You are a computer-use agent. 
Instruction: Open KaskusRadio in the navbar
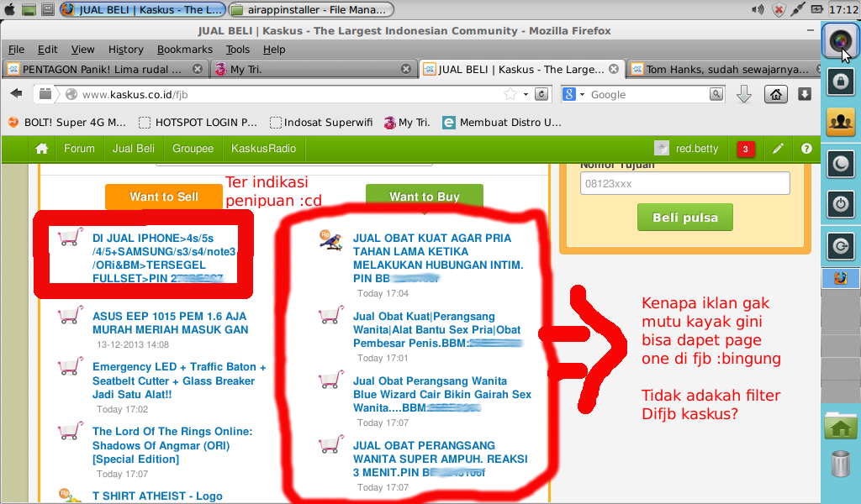[x=263, y=149]
